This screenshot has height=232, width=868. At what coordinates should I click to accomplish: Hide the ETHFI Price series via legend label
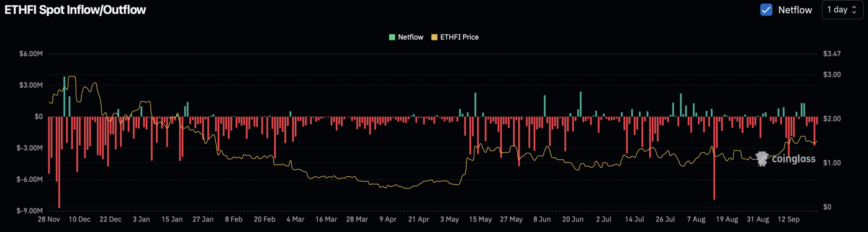pos(459,37)
